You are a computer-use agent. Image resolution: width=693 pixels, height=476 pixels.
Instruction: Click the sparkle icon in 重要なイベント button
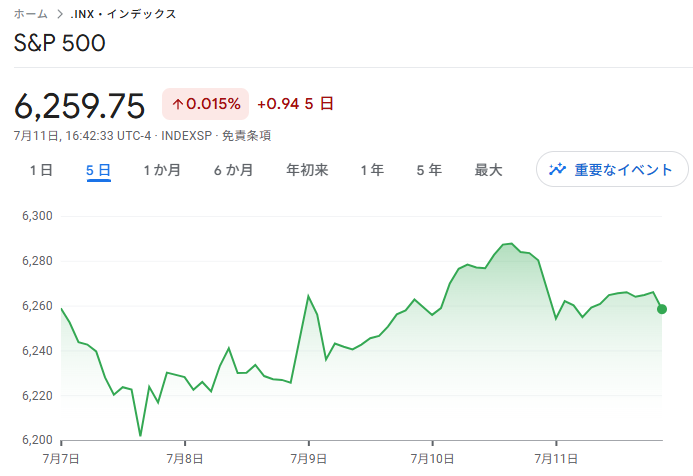(557, 169)
